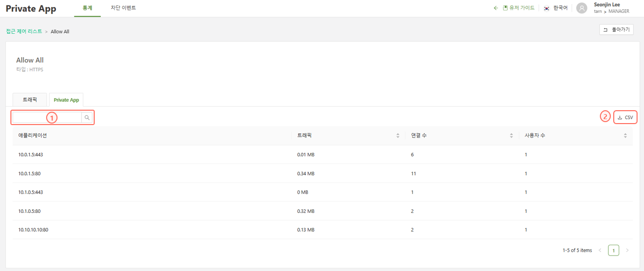Sort the table by 연결 수 column
Screen dimensions: 644x271
[511, 135]
